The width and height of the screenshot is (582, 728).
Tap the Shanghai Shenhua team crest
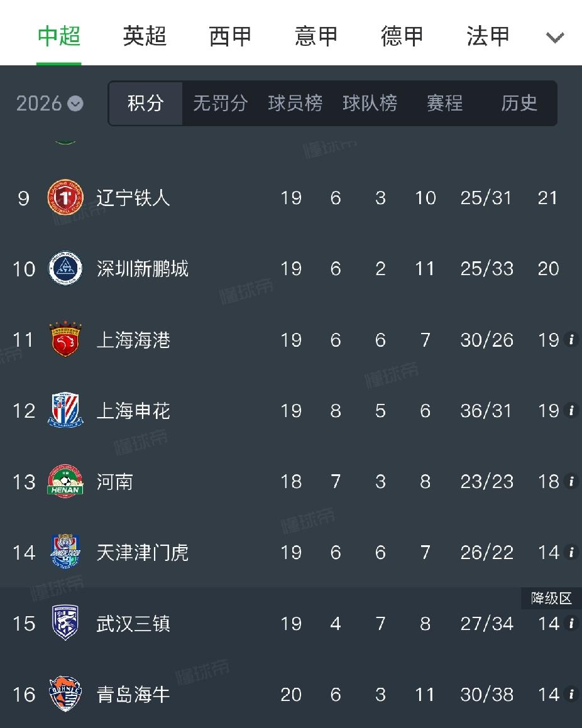[65, 410]
